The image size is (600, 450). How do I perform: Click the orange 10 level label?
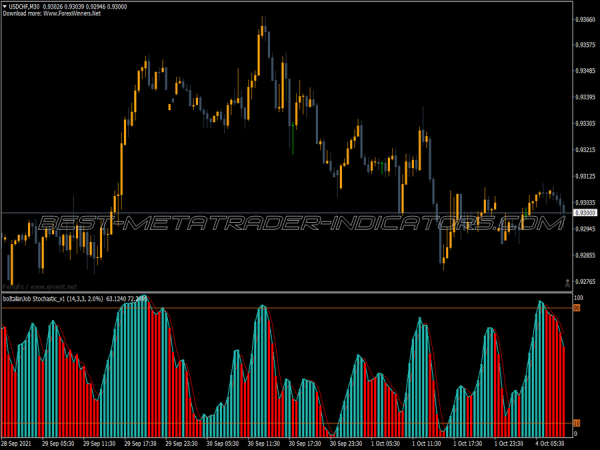coord(577,423)
